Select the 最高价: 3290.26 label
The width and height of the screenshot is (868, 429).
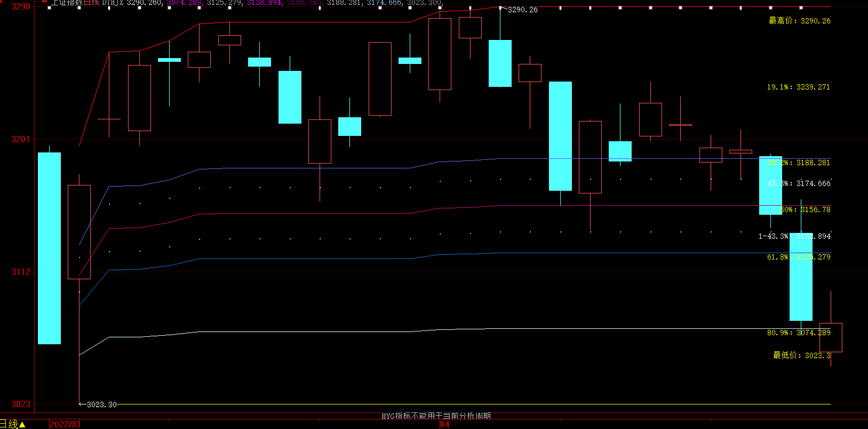point(799,21)
